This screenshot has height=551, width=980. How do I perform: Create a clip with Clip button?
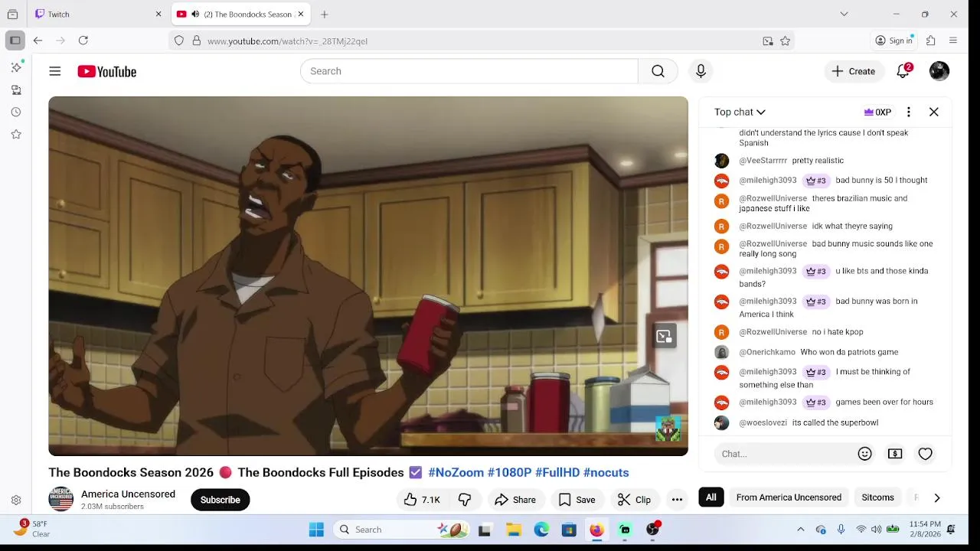[x=635, y=500]
